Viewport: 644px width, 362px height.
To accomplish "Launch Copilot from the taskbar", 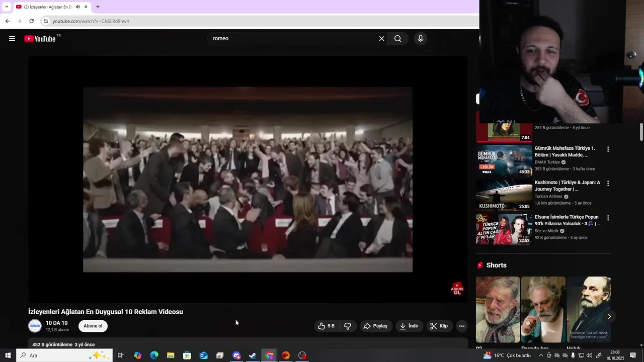I will pyautogui.click(x=137, y=355).
